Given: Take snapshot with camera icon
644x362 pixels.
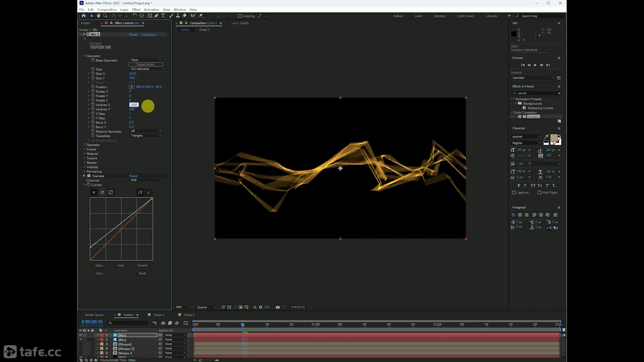Looking at the screenshot, I should point(277,307).
